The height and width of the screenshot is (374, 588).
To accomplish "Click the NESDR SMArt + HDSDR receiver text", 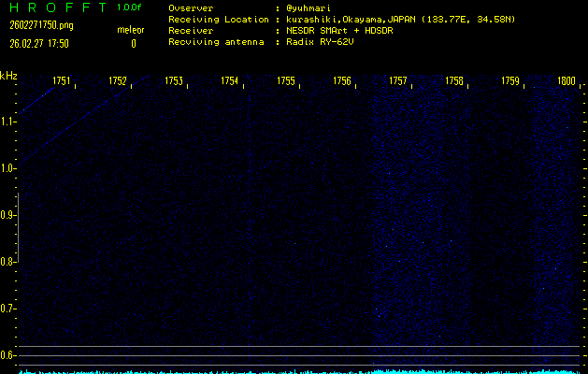I will 339,31.
